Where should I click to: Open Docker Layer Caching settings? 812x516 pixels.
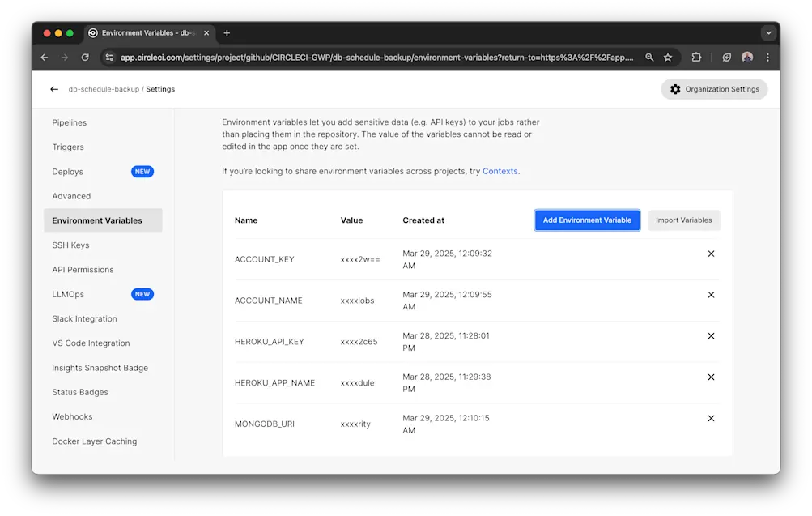click(x=94, y=441)
